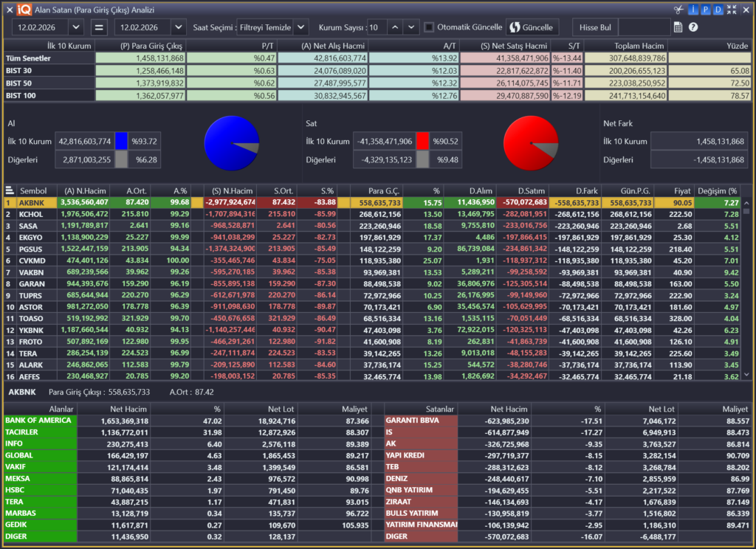Open the help question mark icon
This screenshot has height=549, width=756.
[693, 27]
